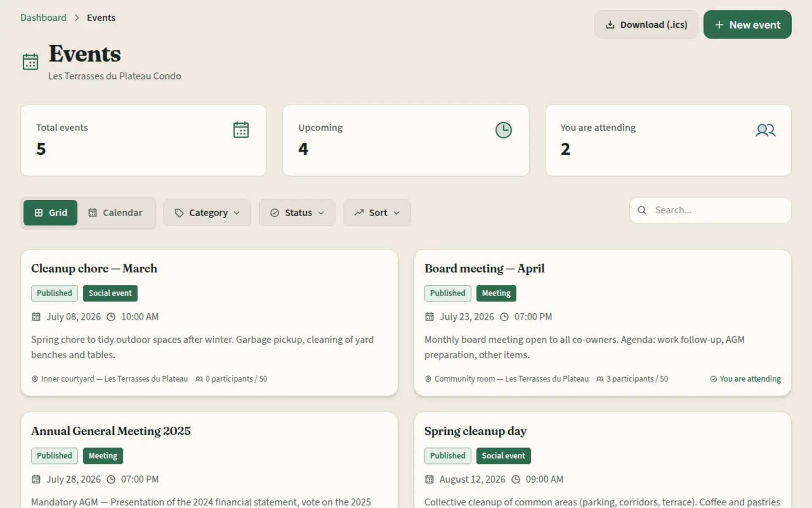Click the plus icon in New event button

pos(719,25)
